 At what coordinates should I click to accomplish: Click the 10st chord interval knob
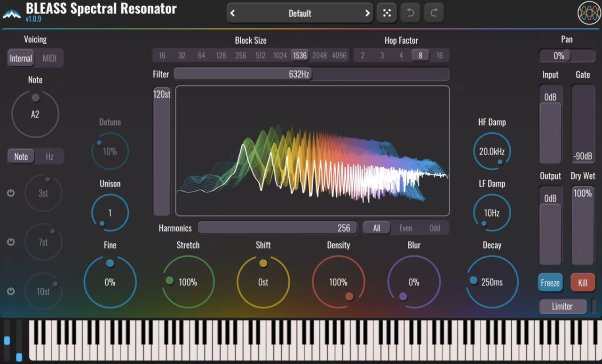click(43, 291)
